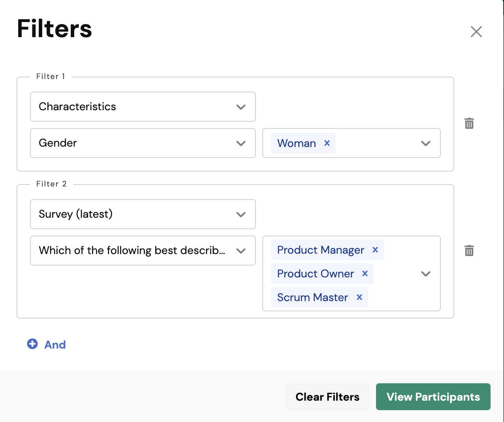Click View Participants
The height and width of the screenshot is (422, 504).
click(433, 397)
